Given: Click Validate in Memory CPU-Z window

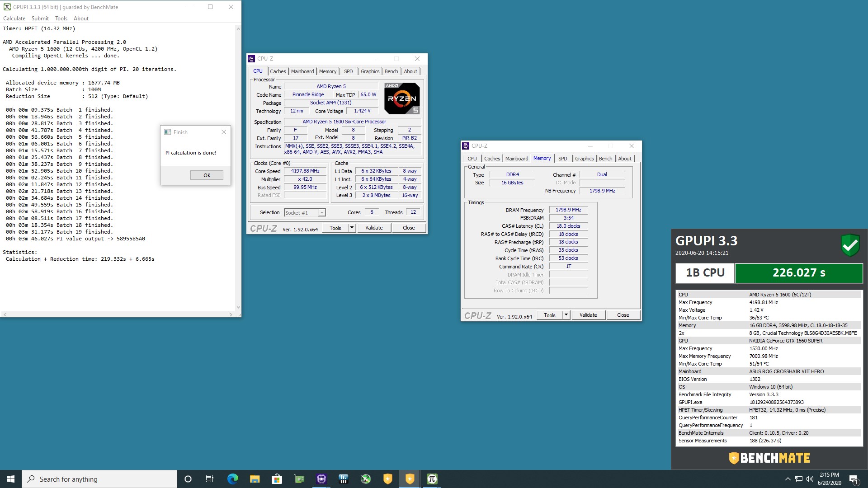Looking at the screenshot, I should coord(588,315).
